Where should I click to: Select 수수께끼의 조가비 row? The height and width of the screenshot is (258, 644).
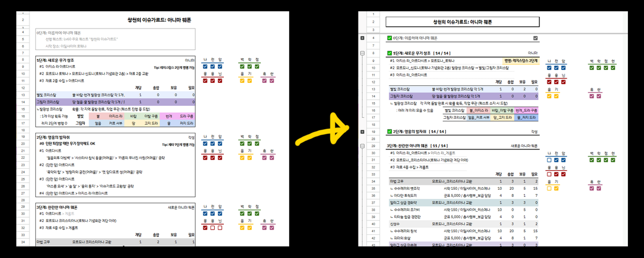tap(463, 209)
